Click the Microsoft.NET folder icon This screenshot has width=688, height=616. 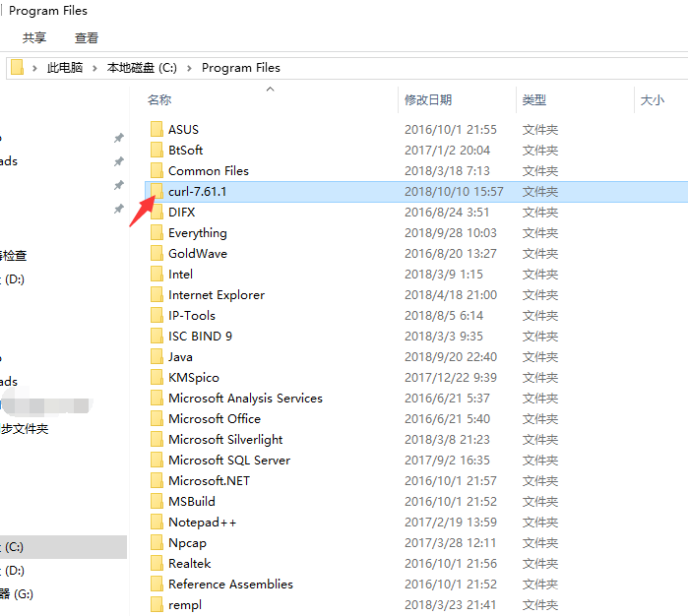(x=156, y=480)
